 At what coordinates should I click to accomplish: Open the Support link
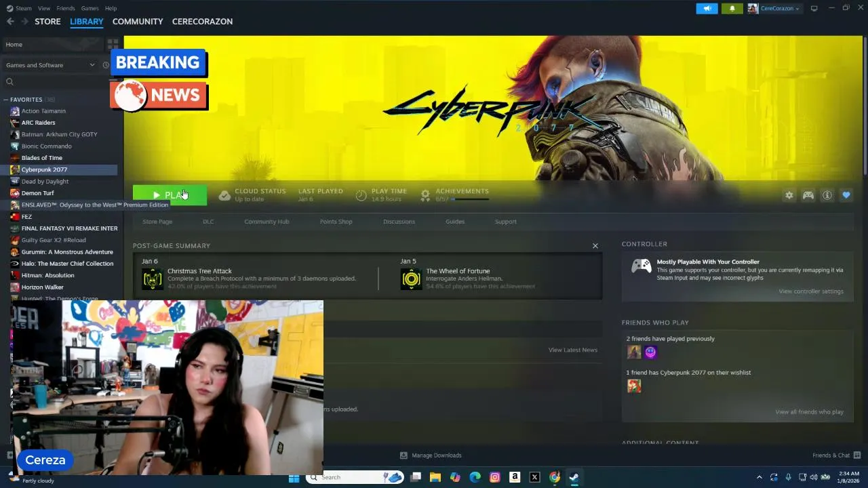click(505, 222)
